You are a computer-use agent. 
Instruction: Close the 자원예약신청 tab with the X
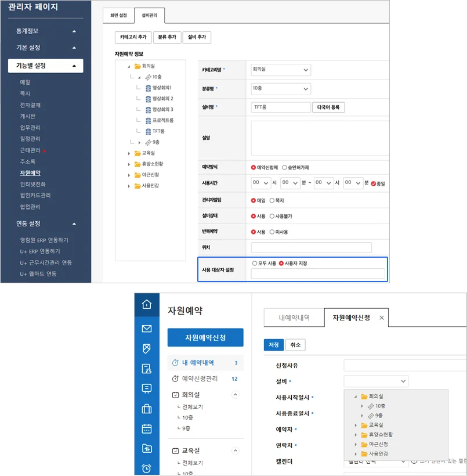coord(382,318)
